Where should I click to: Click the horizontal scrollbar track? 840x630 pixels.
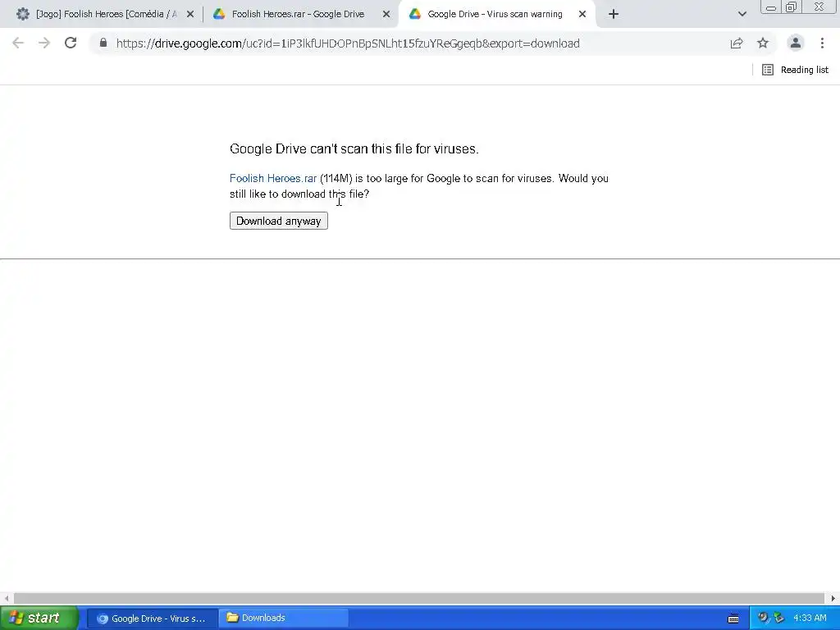(x=419, y=598)
